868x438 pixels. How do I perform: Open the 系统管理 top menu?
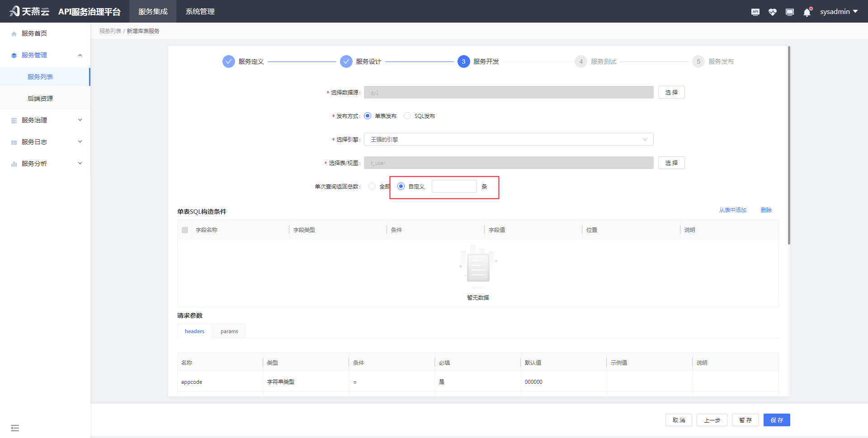200,12
